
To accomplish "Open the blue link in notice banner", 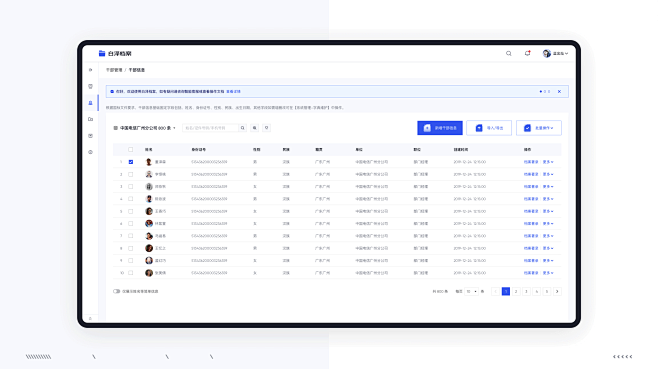I will [x=233, y=92].
